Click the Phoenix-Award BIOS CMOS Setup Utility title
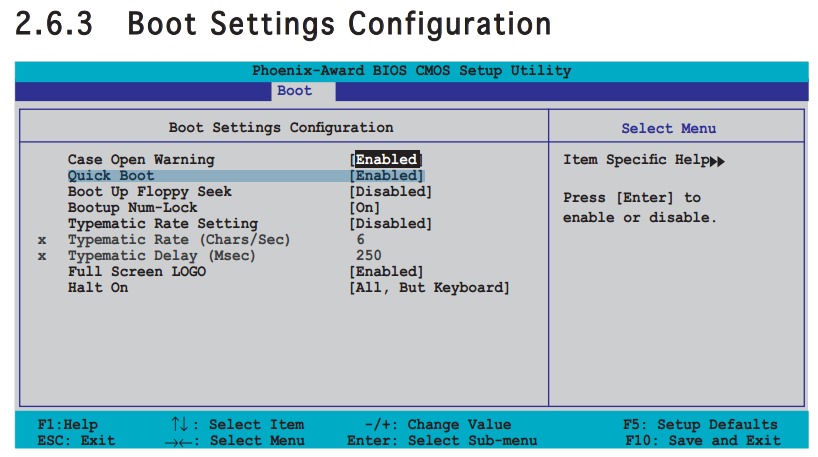The width and height of the screenshot is (818, 457). click(x=412, y=71)
